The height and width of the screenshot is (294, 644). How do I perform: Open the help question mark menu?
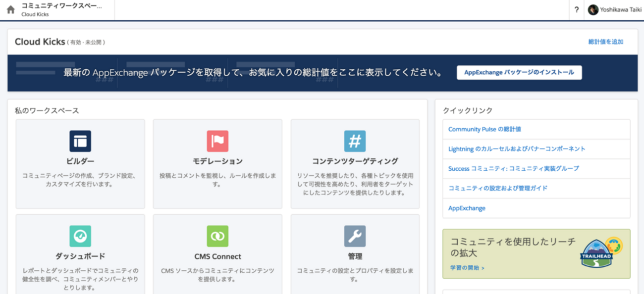[577, 10]
